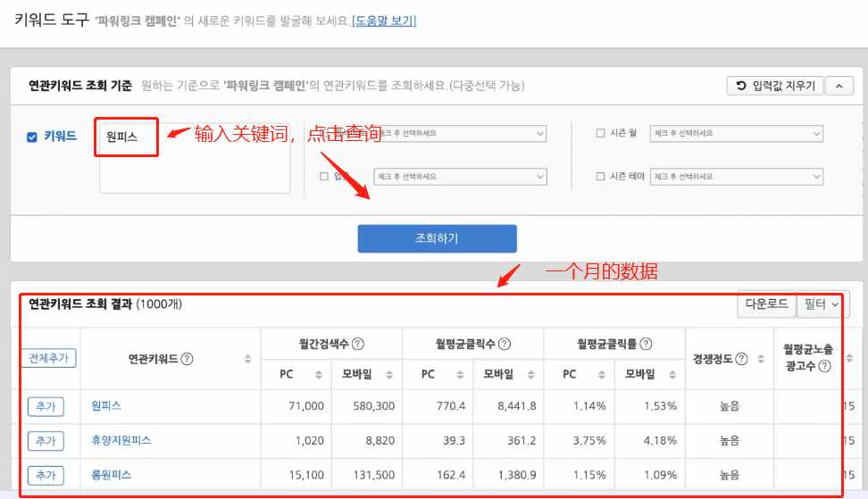
Task: Sort by 경쟁정도 column
Action: pos(761,359)
